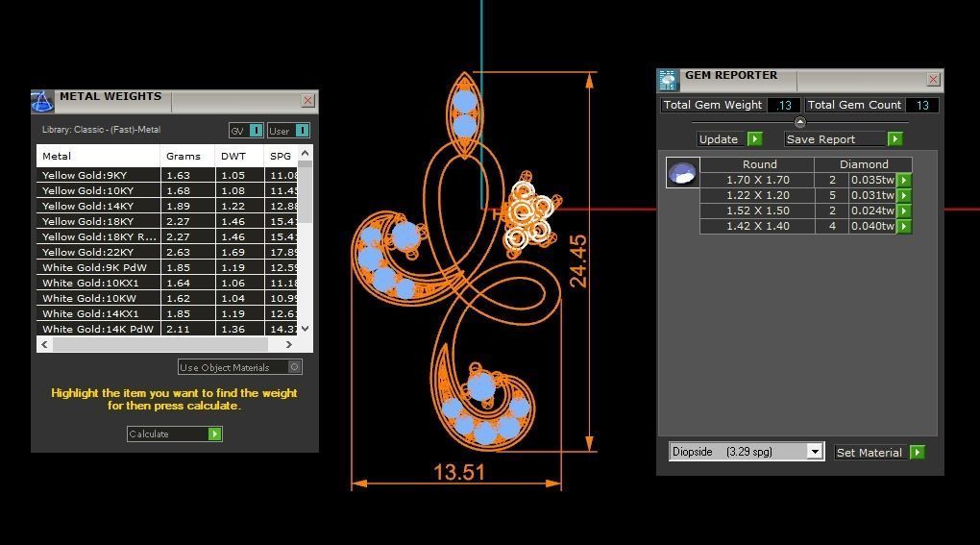Image resolution: width=980 pixels, height=545 pixels.
Task: Click the Save Report label
Action: point(820,139)
